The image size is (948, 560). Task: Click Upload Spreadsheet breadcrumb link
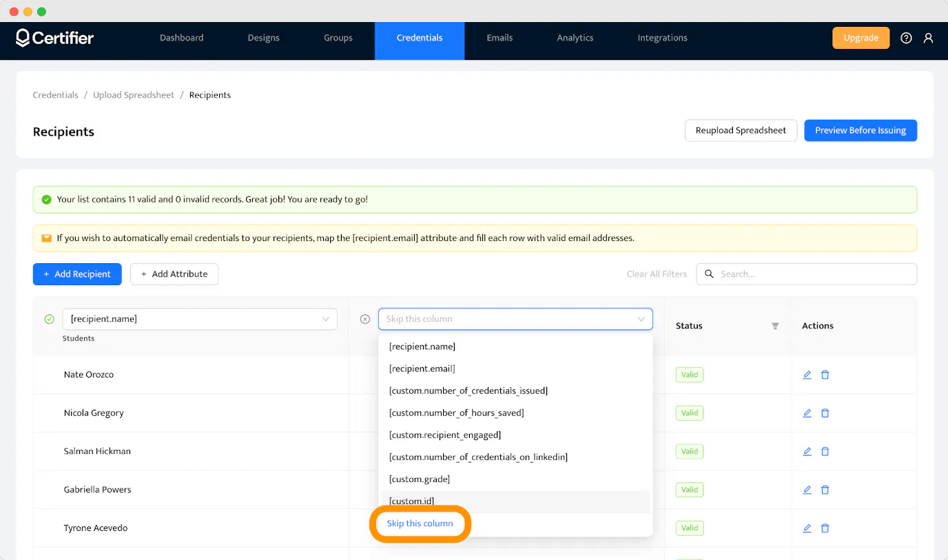[134, 95]
